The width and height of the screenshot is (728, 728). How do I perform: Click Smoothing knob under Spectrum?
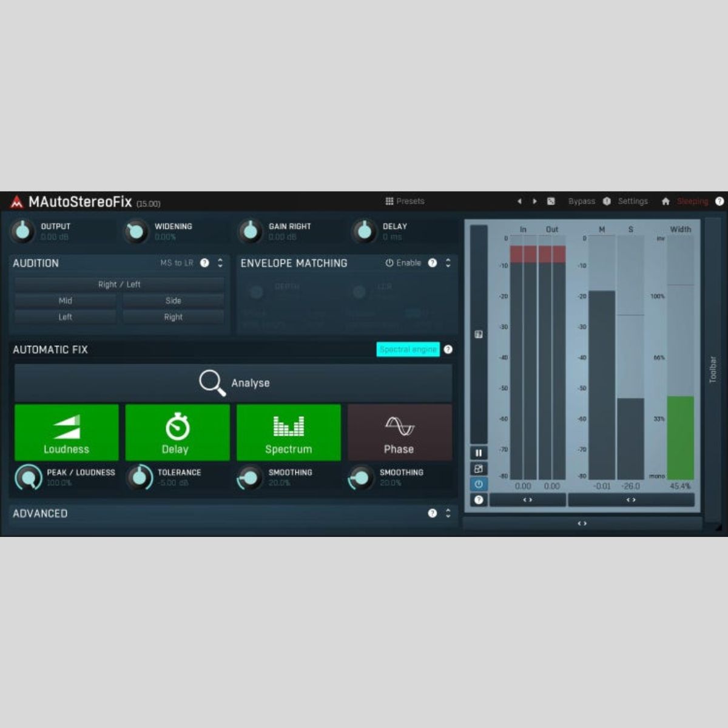[x=250, y=477]
